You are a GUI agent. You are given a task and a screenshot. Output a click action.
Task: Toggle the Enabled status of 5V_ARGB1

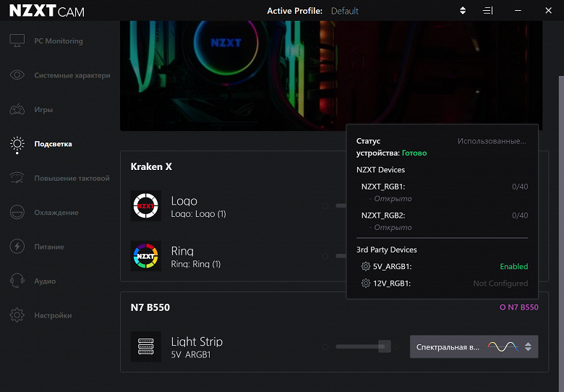point(513,266)
